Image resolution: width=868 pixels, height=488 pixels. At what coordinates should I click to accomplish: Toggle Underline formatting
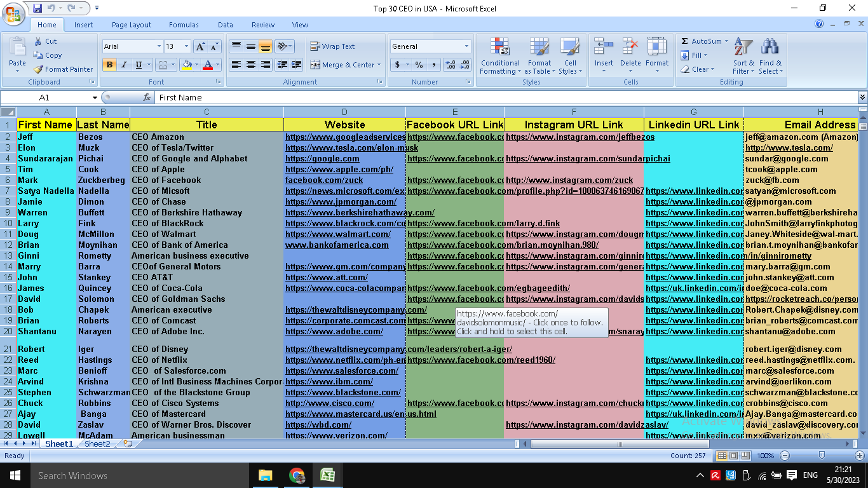(x=139, y=65)
